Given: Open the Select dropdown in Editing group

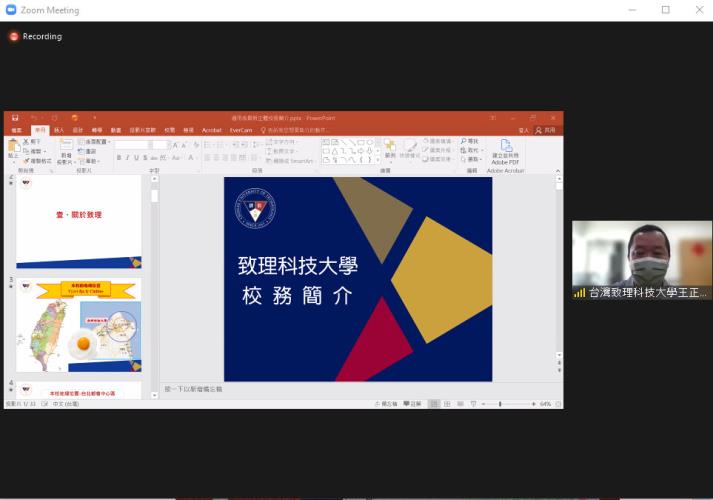Looking at the screenshot, I should click(471, 159).
